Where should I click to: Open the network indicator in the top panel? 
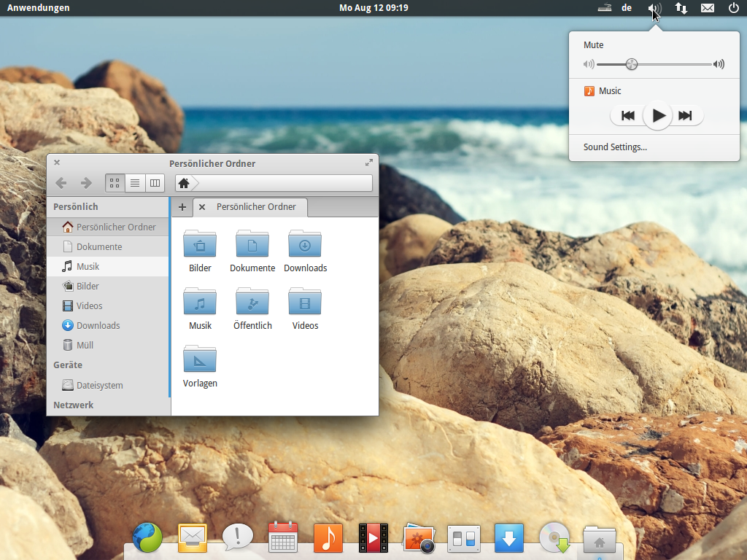pos(681,8)
